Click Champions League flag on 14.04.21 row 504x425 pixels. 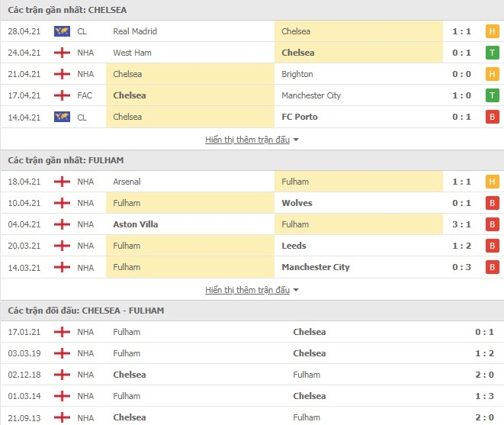pos(62,117)
